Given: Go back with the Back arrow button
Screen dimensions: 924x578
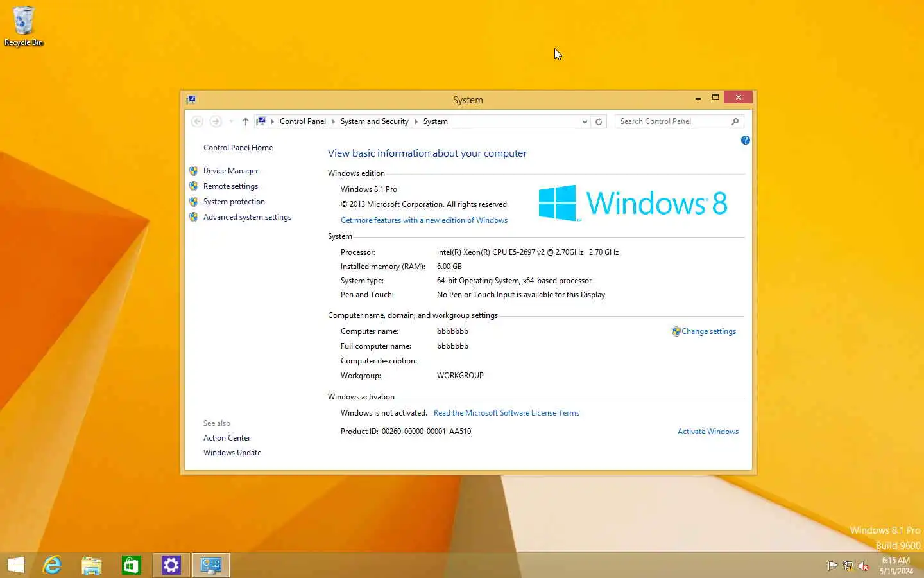Looking at the screenshot, I should (198, 121).
